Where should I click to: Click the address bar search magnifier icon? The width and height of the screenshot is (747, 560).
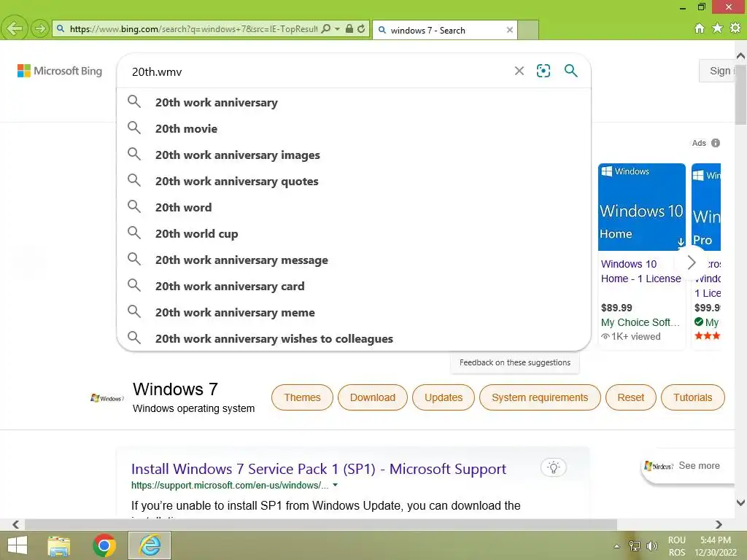326,28
